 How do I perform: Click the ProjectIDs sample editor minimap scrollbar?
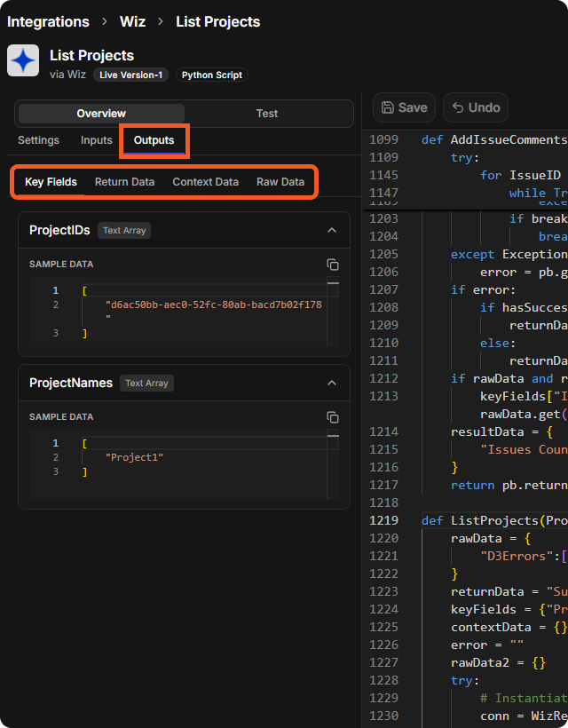[333, 312]
